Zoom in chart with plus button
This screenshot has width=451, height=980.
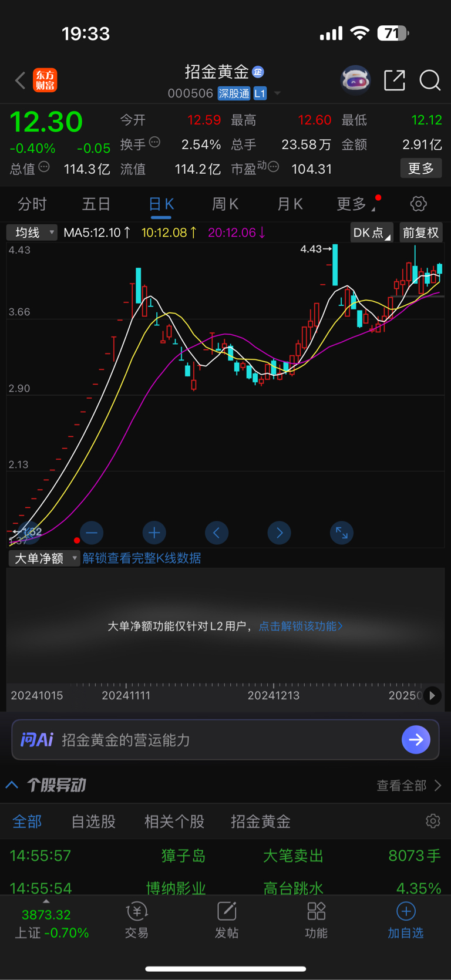point(154,533)
